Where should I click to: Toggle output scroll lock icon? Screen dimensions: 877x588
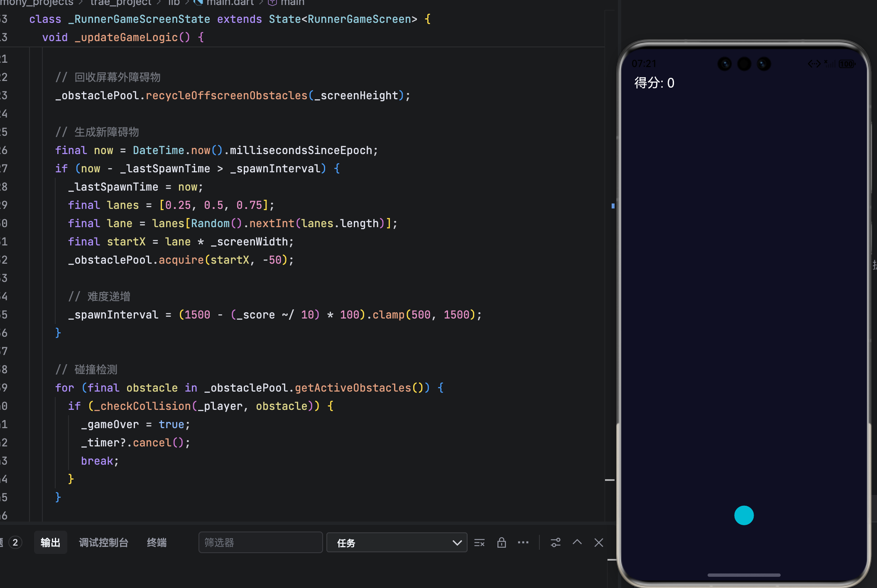[502, 543]
